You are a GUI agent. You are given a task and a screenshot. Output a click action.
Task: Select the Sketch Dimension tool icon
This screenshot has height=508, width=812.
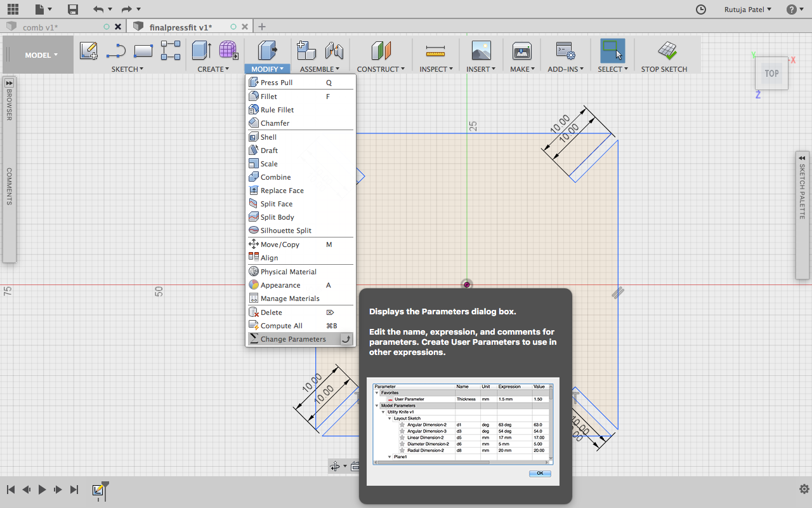click(171, 51)
